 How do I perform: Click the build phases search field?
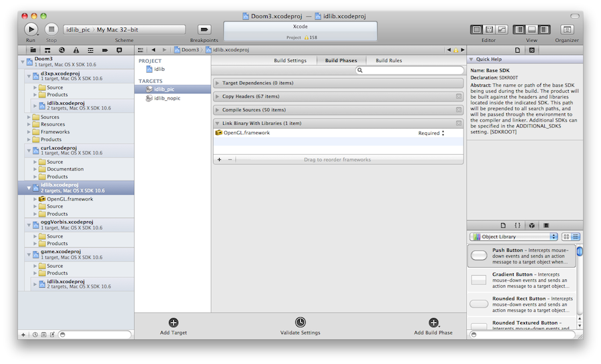409,71
